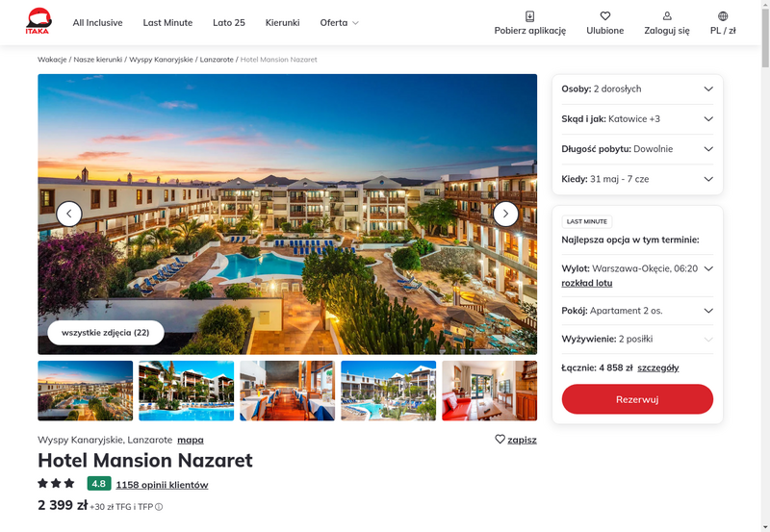Open the Kiedy: 31 maj - 7 cze dropdown
The width and height of the screenshot is (770, 532).
pos(637,179)
